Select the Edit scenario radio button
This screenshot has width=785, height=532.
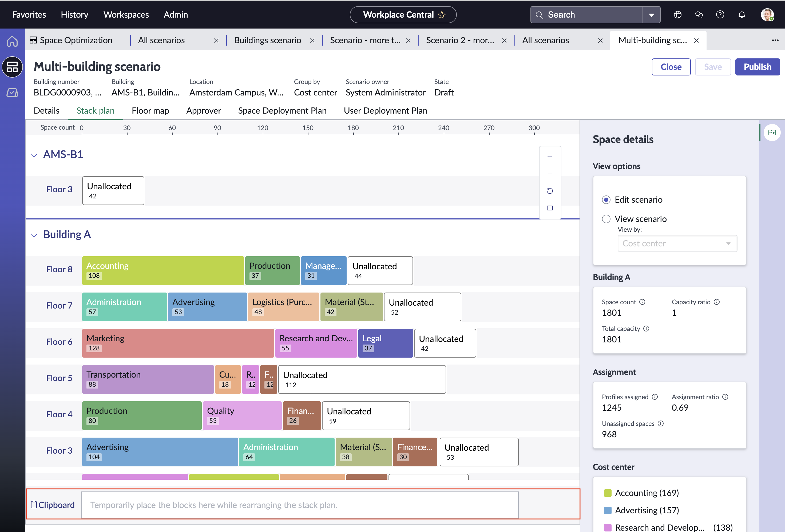606,199
